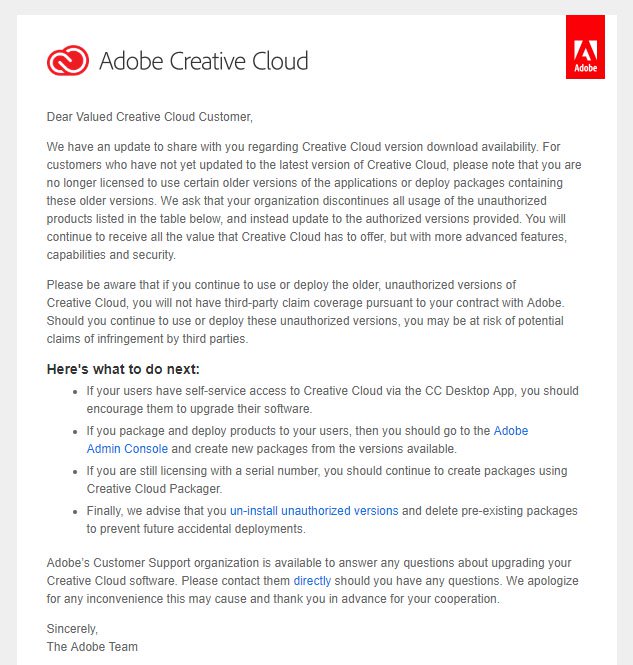Click the "directly" contact support link
This screenshot has height=665, width=633.
click(x=312, y=580)
